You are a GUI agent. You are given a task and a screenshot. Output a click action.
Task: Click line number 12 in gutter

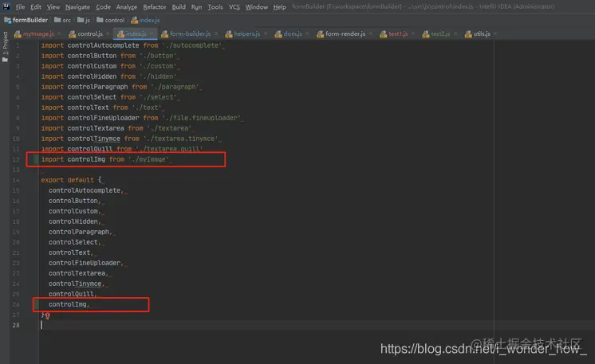pyautogui.click(x=16, y=159)
